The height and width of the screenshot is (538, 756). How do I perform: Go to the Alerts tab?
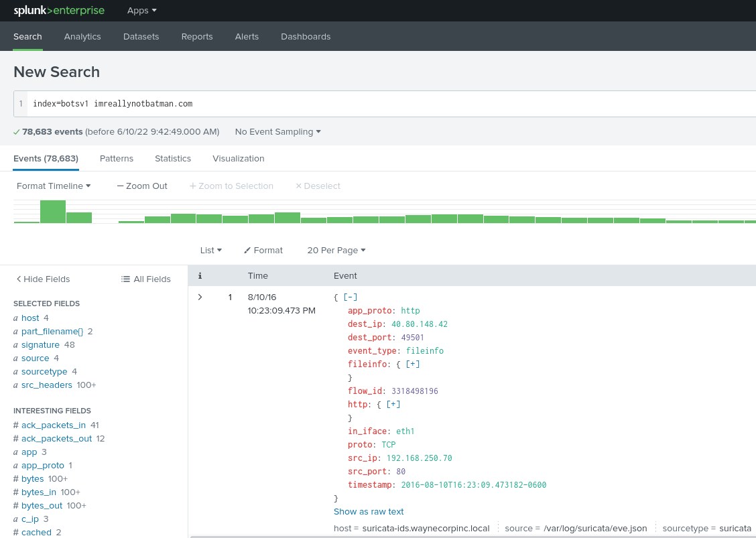coord(247,37)
